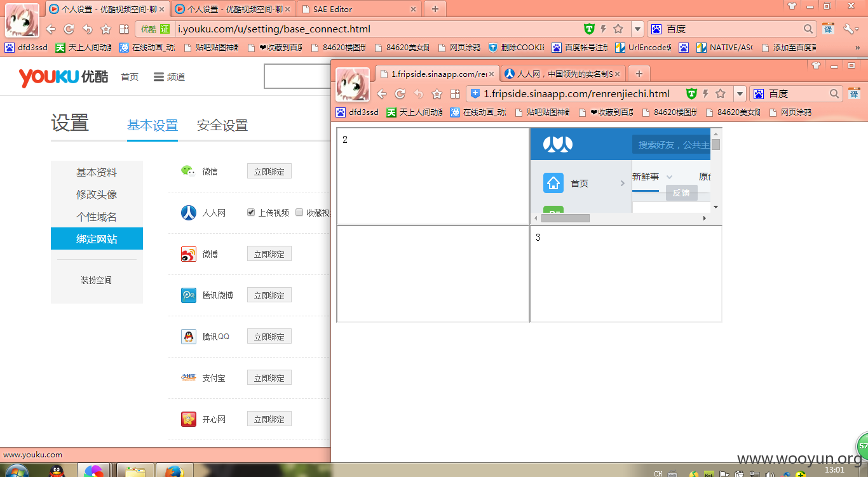Click the 首页 link in Youku header
This screenshot has height=477, width=868.
coord(130,77)
